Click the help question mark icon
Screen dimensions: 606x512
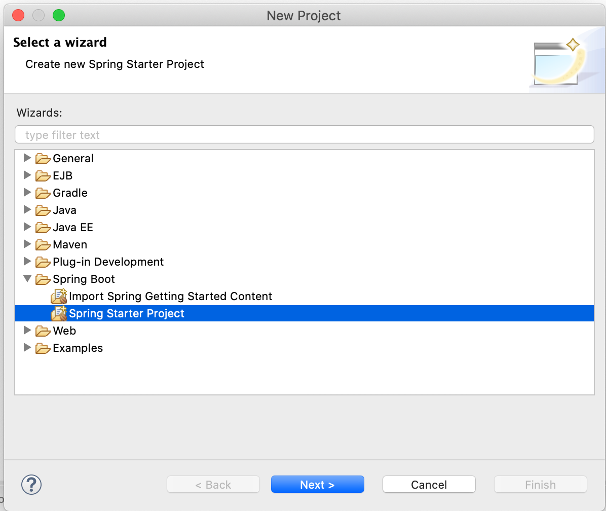point(31,484)
